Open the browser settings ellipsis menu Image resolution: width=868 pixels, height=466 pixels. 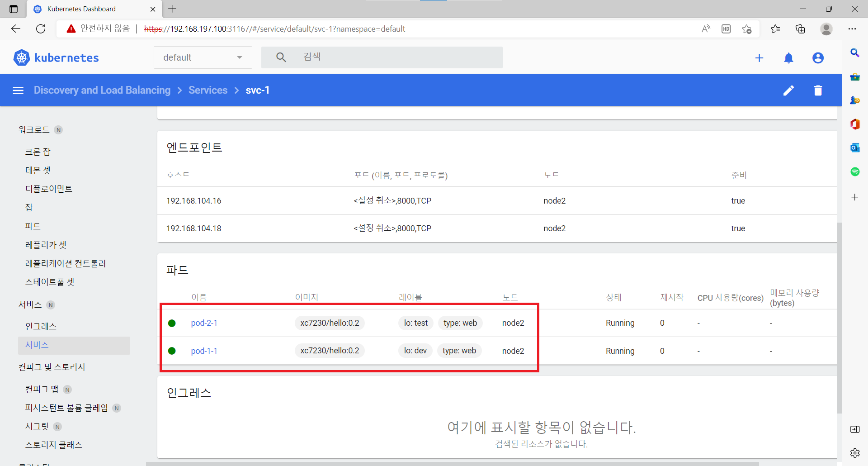pos(852,29)
